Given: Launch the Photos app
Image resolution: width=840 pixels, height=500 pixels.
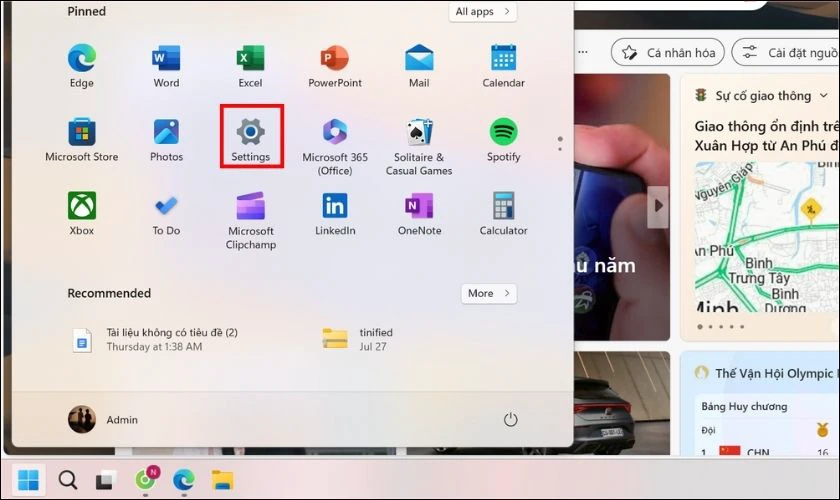Looking at the screenshot, I should 166,139.
